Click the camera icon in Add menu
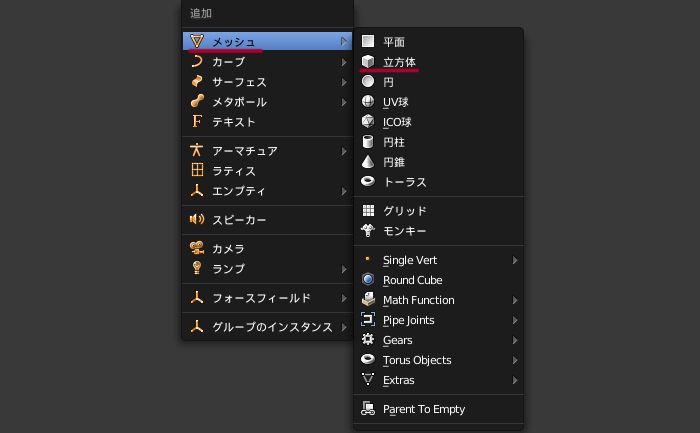The image size is (700, 433). (197, 248)
